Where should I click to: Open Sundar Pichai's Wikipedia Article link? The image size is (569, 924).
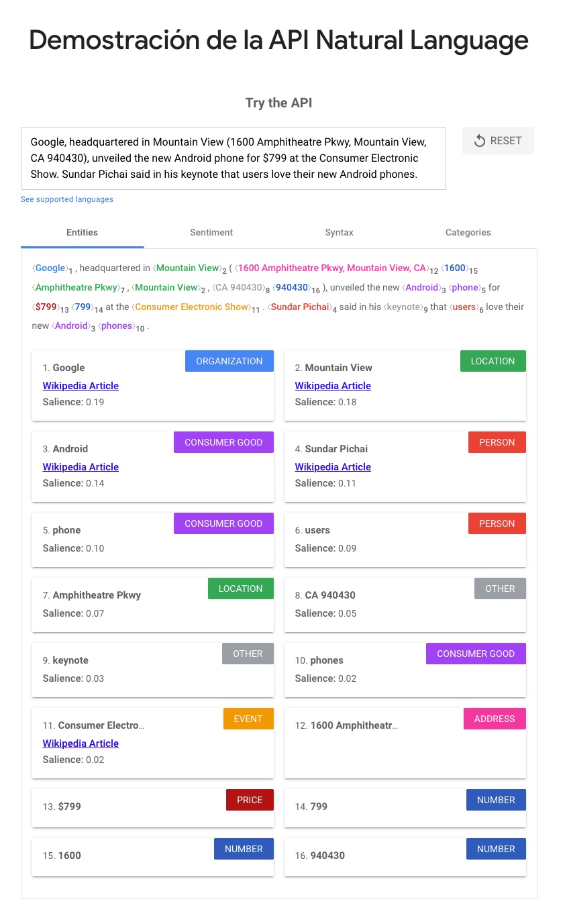333,467
